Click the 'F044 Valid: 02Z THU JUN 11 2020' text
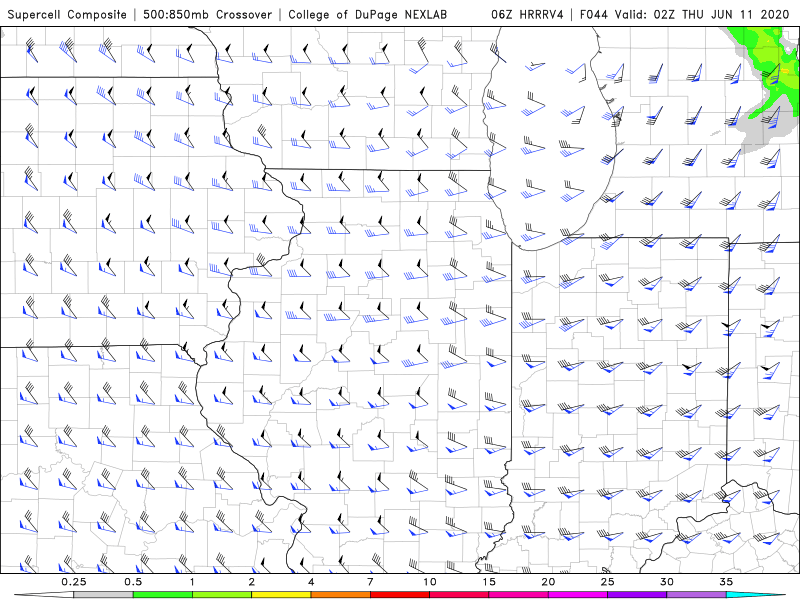Viewport: 800px width, 600px height. tap(684, 15)
